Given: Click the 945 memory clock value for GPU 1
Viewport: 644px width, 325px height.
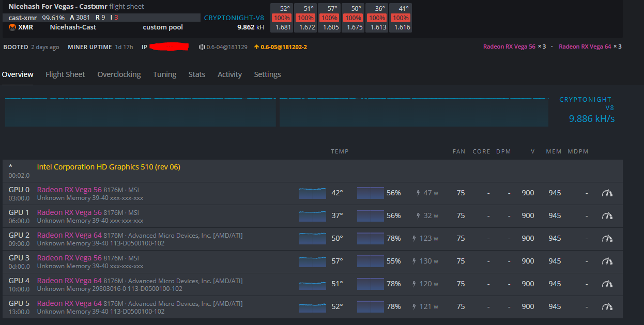Looking at the screenshot, I should pos(555,215).
